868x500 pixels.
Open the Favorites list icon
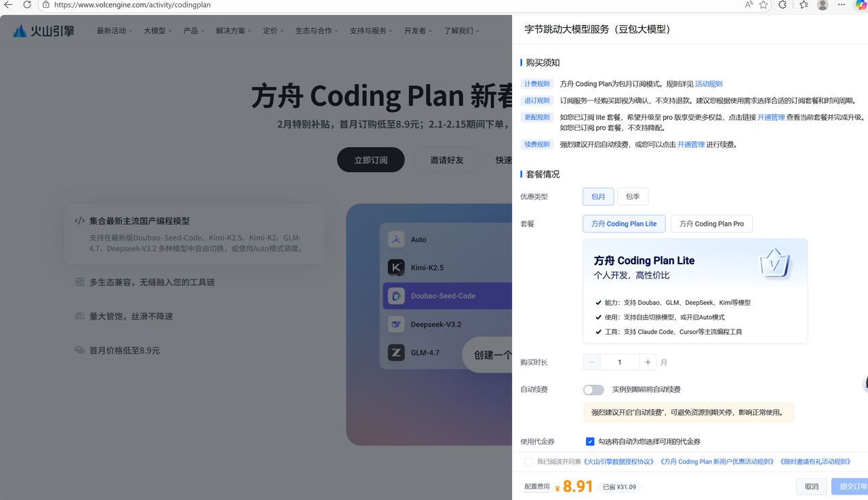804,5
